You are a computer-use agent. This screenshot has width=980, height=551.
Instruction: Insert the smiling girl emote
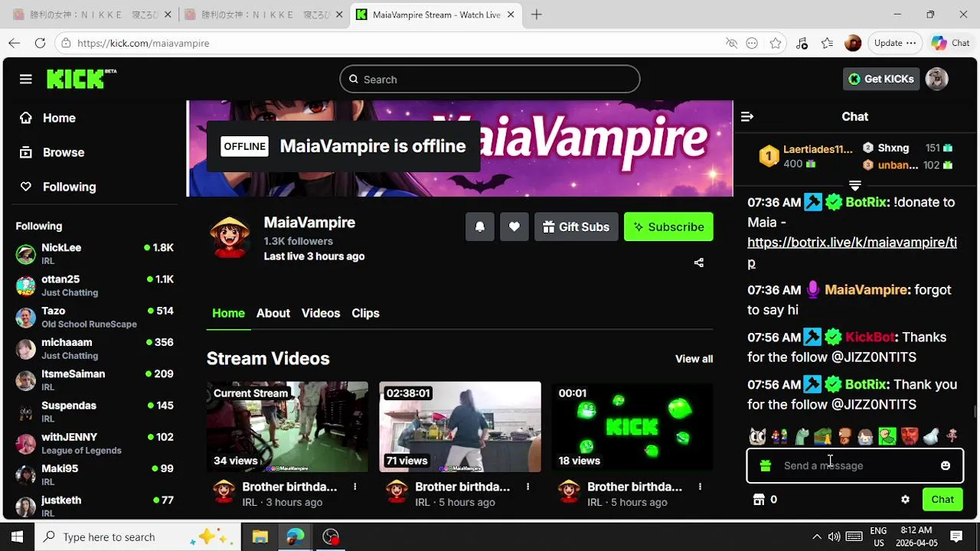pyautogui.click(x=866, y=437)
